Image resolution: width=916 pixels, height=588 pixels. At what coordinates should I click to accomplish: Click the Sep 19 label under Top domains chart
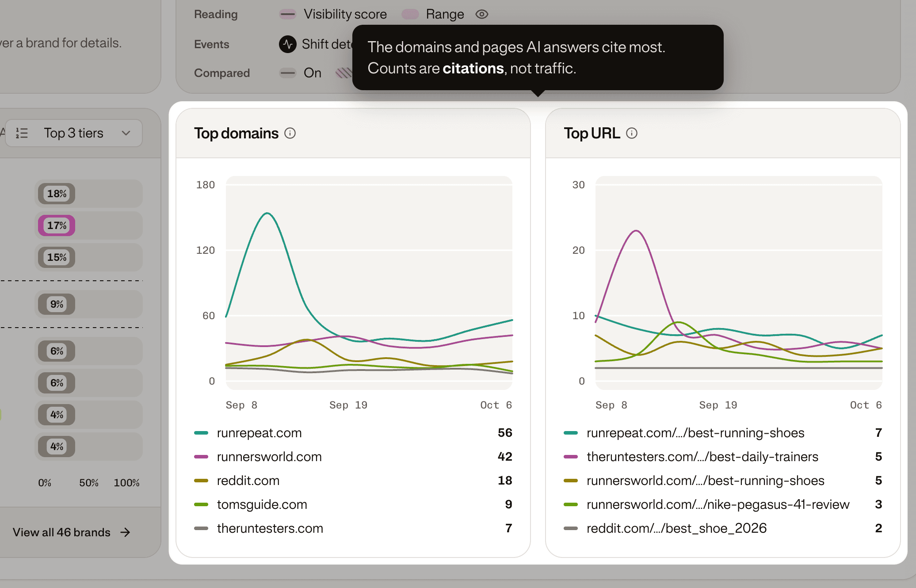[x=348, y=405]
